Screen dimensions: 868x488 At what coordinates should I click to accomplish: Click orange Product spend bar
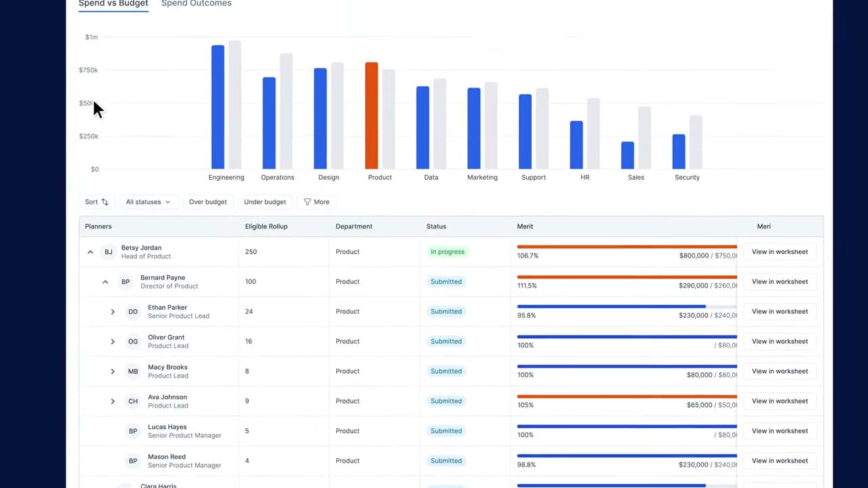372,116
